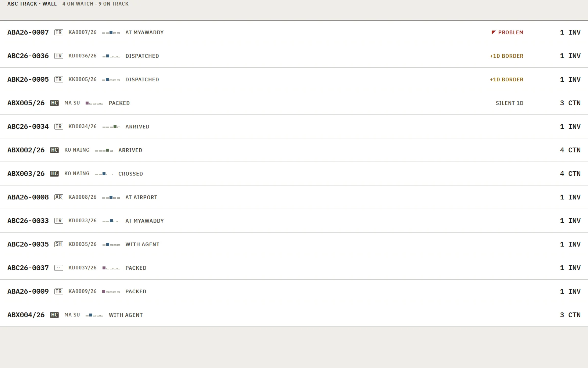Screen dimensions: 588x368
Task: Click the ABC TRACK · WALL header title
Action: coord(32,4)
